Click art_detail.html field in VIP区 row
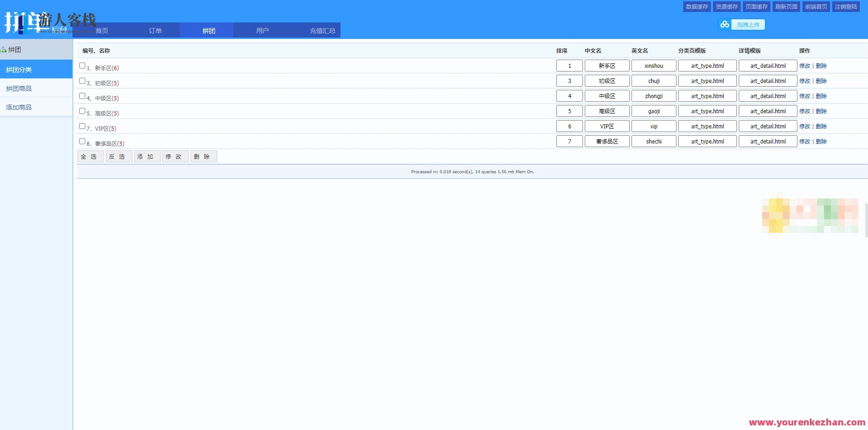868x430 pixels. coord(768,126)
